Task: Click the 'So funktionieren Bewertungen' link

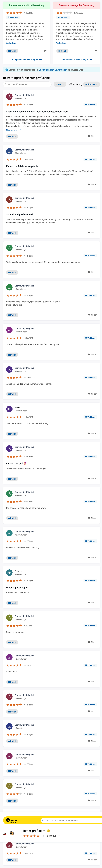Action: click(x=53, y=70)
